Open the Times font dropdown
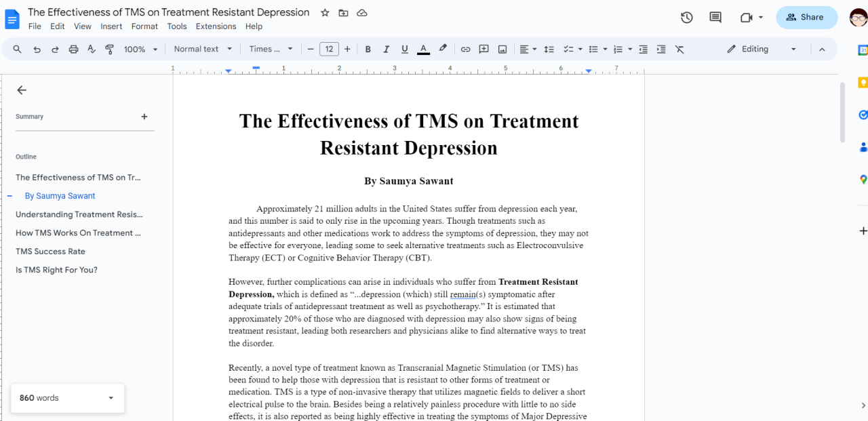 (x=271, y=49)
